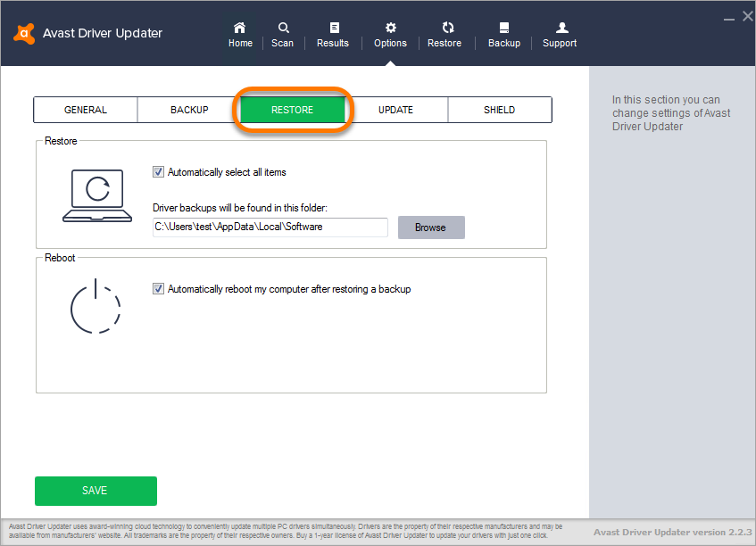The width and height of the screenshot is (756, 546).
Task: Open the Backup section icon
Action: (503, 33)
